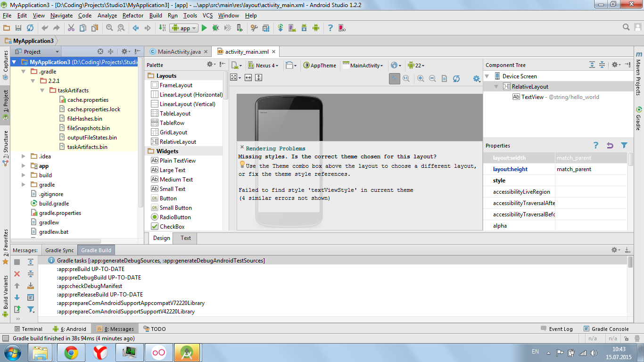
Task: Select build.gradle file in project tree
Action: pyautogui.click(x=50, y=204)
